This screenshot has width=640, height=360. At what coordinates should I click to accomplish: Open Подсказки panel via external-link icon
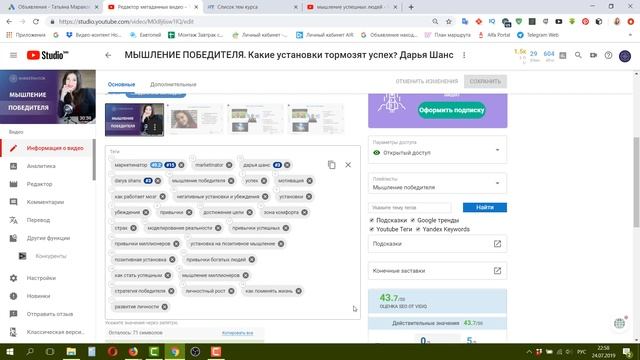click(497, 244)
